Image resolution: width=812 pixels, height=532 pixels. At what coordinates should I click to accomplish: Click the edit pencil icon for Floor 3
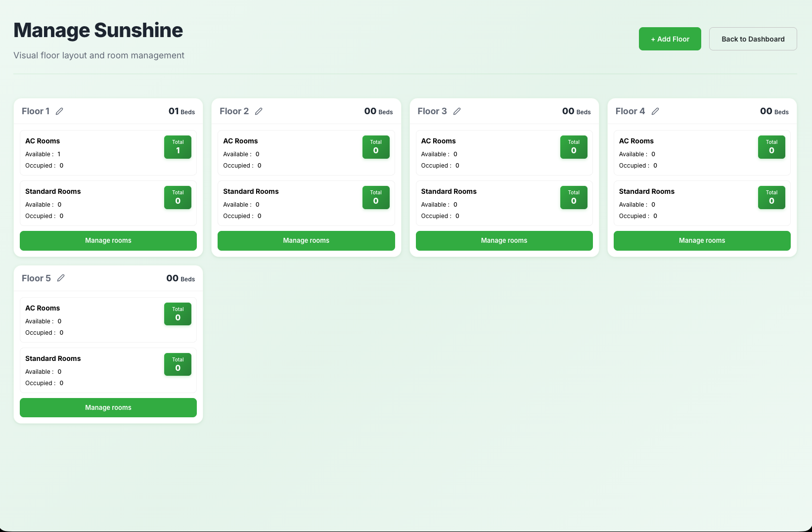click(x=457, y=111)
